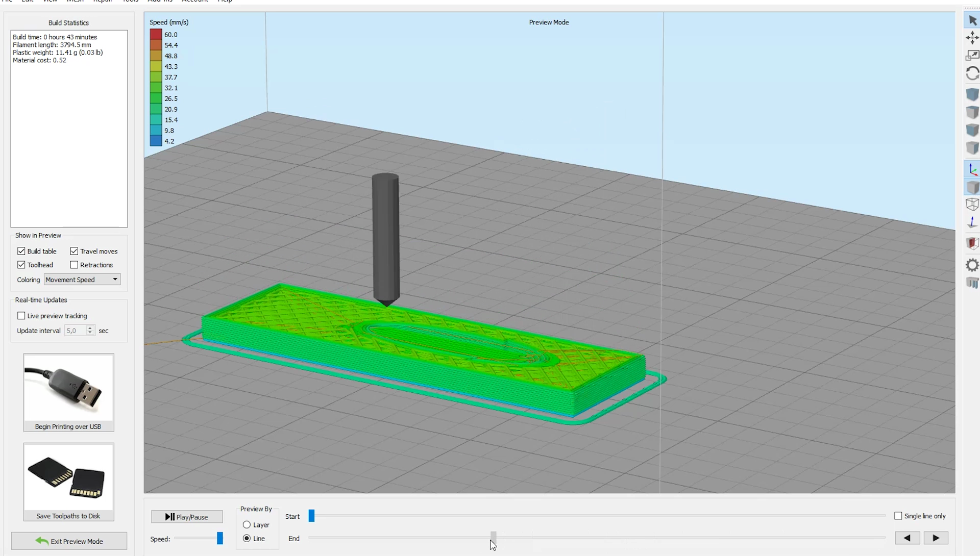Click the Start preview position slider
Viewport: 980px width, 556px height.
311,516
